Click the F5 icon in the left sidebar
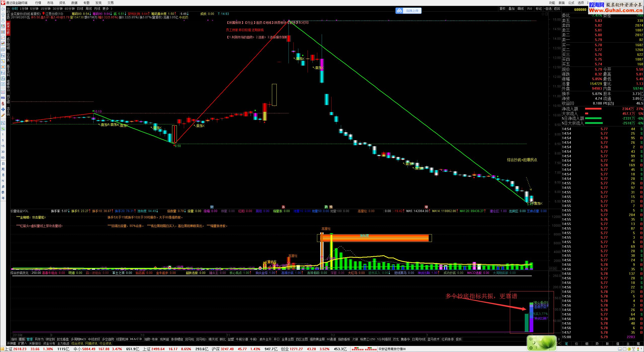This screenshot has width=644, height=352. click(3, 123)
